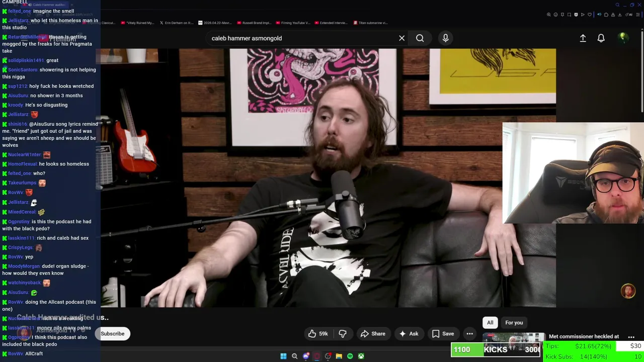Switch to the Erin Derham on X tab

coord(176,23)
